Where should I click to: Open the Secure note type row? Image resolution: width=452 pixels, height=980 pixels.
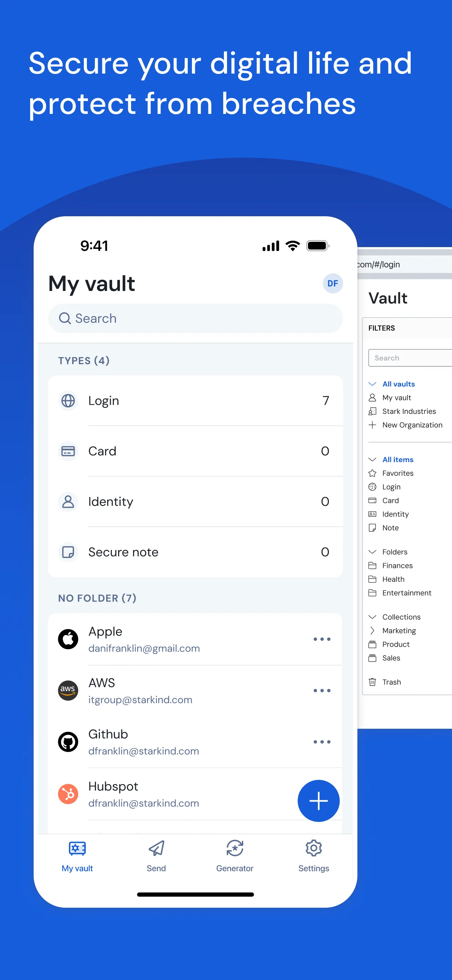pos(195,552)
